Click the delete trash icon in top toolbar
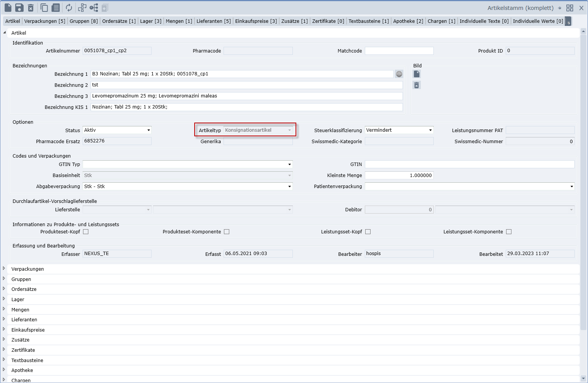The width and height of the screenshot is (588, 383). click(31, 8)
